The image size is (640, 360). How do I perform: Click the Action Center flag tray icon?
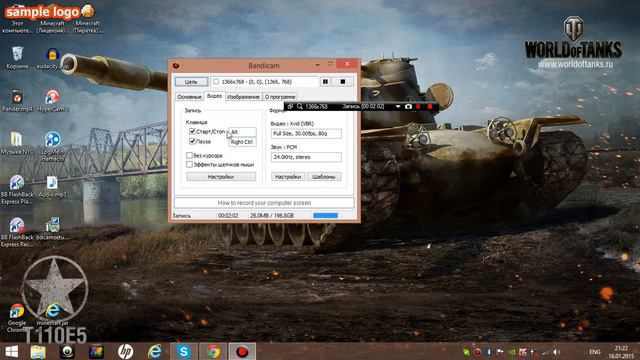(500, 352)
